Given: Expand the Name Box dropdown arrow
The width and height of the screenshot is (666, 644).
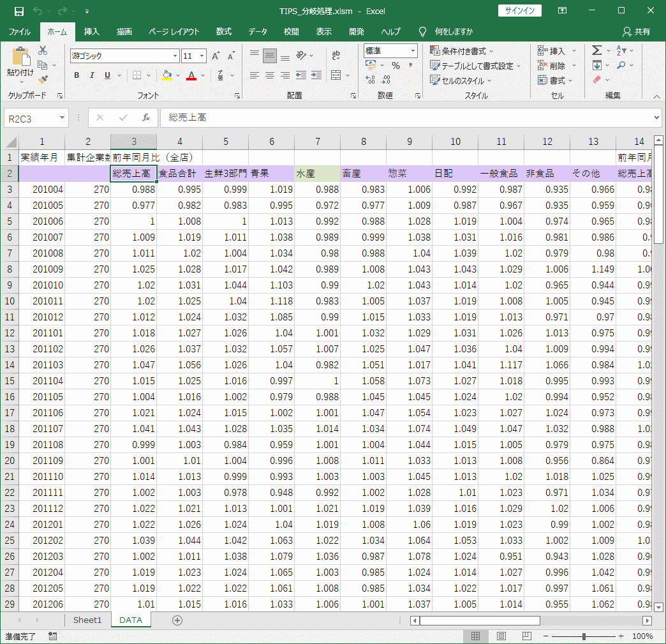Looking at the screenshot, I should (x=62, y=117).
